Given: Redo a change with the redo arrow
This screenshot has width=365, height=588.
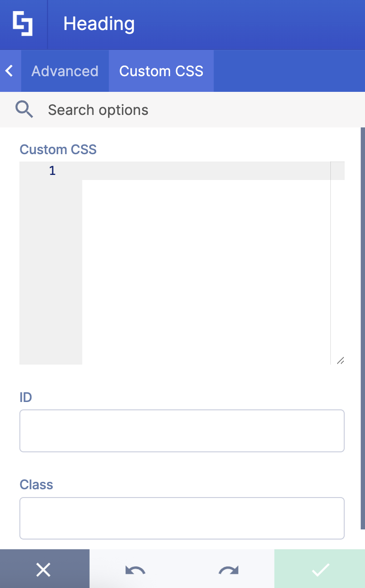Looking at the screenshot, I should (228, 569).
